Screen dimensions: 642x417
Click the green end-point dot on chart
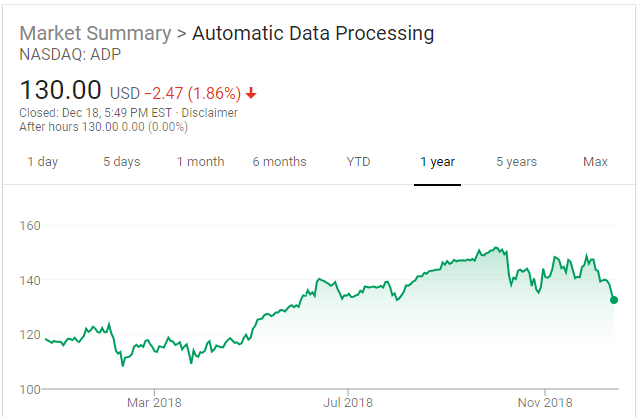(x=614, y=300)
